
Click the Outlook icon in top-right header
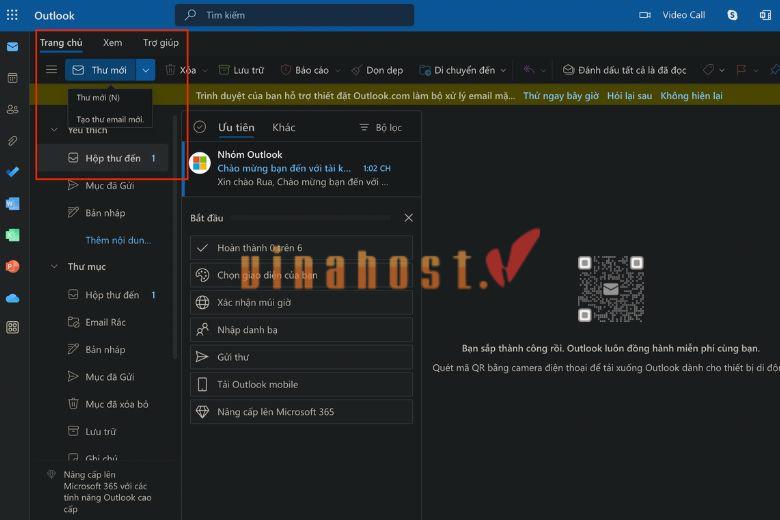pyautogui.click(x=765, y=15)
